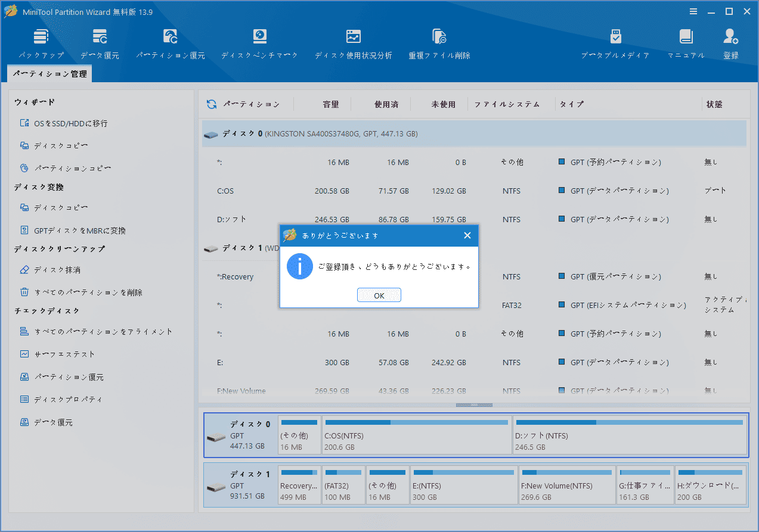
Task: Sort by 容量 column header
Action: (x=331, y=104)
